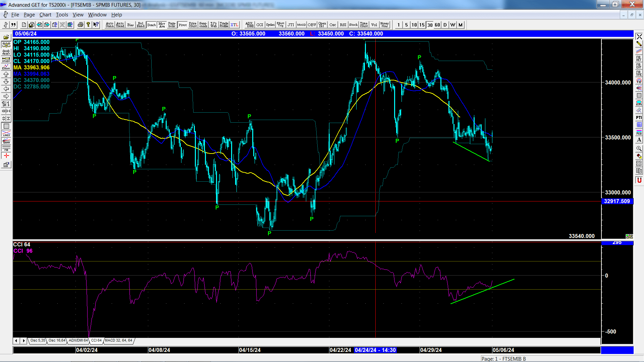The image size is (644, 362).
Task: Select the W weekly timeframe button
Action: pyautogui.click(x=453, y=25)
